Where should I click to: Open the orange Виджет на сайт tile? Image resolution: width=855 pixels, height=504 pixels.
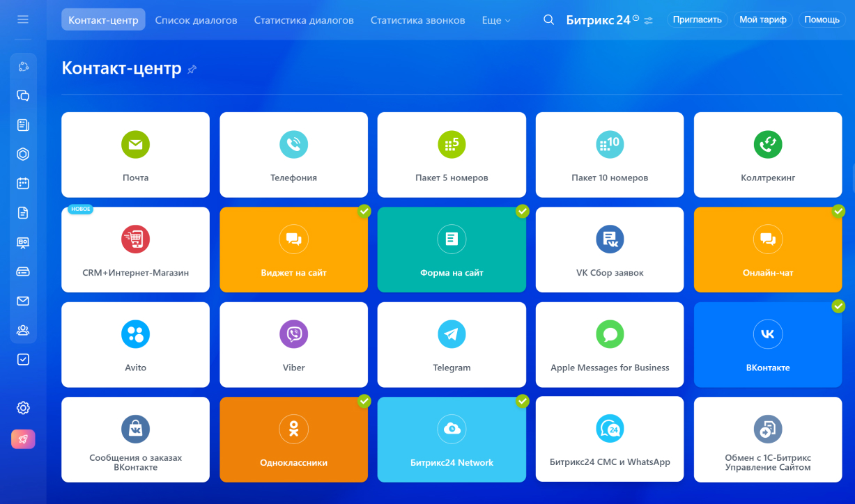pos(293,250)
